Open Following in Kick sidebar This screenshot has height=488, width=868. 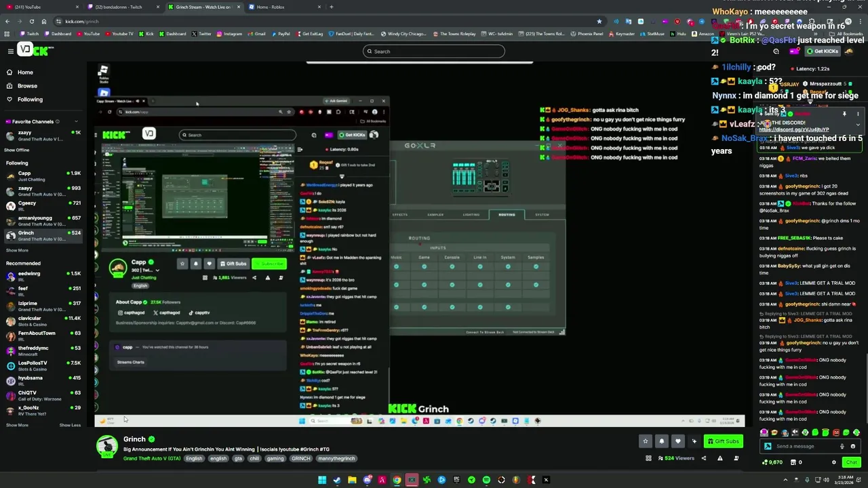pos(24,99)
